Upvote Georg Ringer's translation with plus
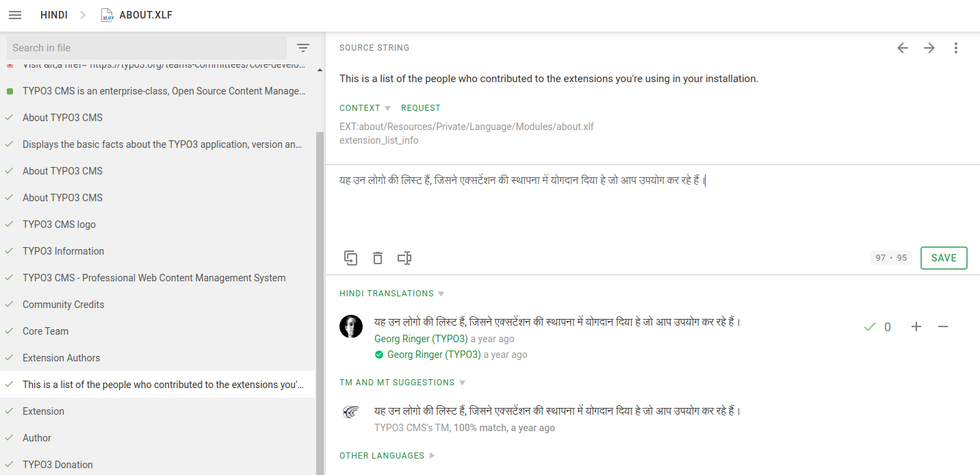Viewport: 980px width, 475px height. point(916,327)
